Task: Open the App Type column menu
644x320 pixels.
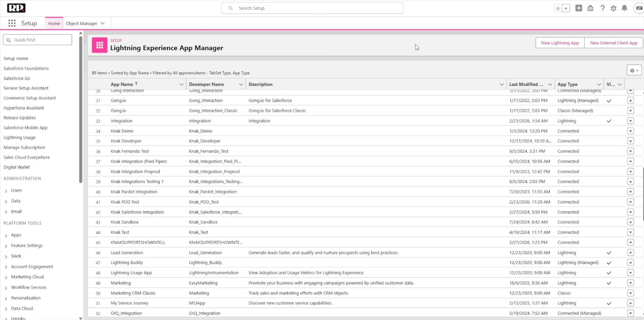Action: point(599,84)
